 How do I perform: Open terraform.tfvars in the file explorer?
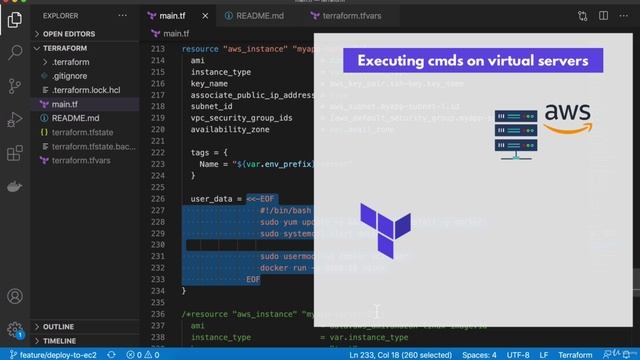click(86, 160)
